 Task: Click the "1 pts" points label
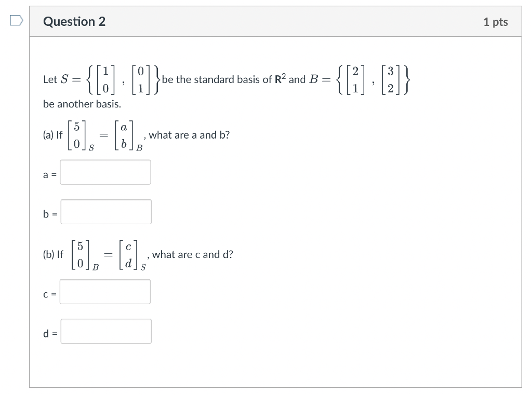point(495,22)
